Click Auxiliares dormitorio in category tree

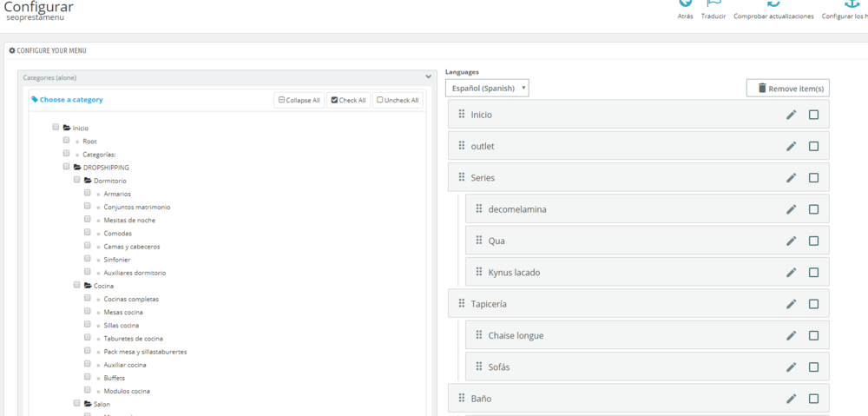point(135,273)
